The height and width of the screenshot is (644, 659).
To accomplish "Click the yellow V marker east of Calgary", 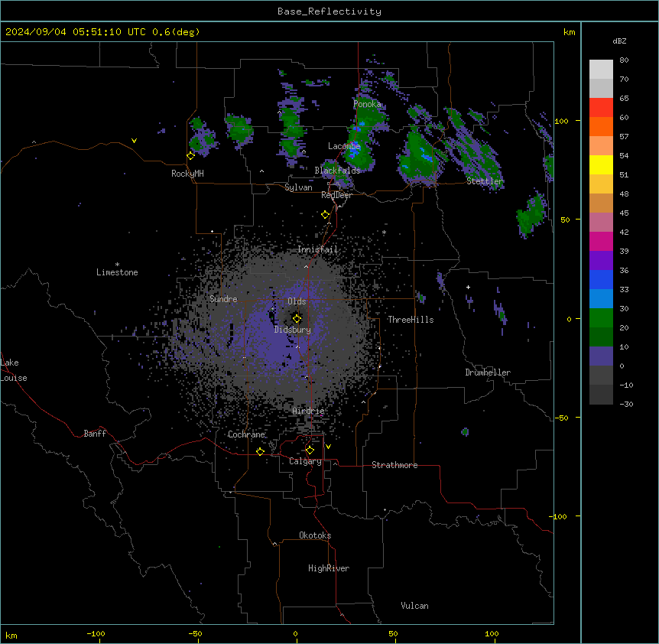I will (328, 447).
